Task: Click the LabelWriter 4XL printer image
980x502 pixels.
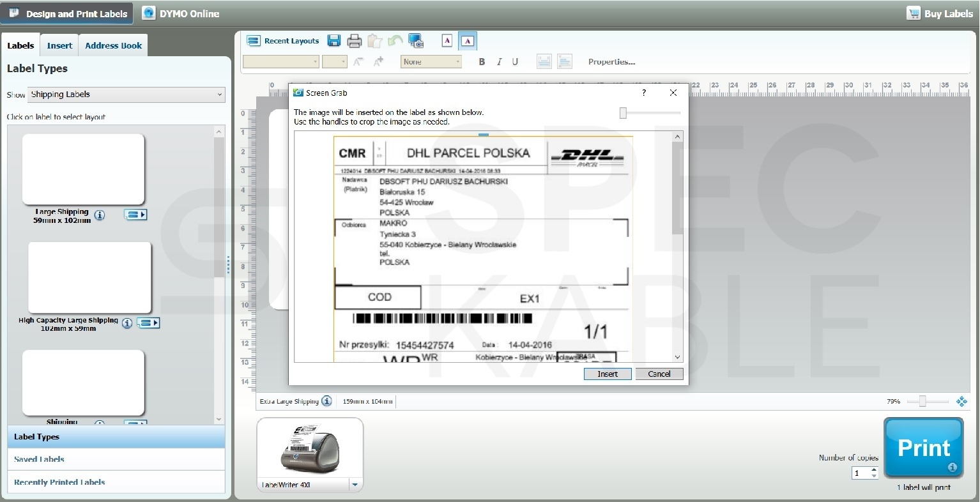Action: pos(310,448)
